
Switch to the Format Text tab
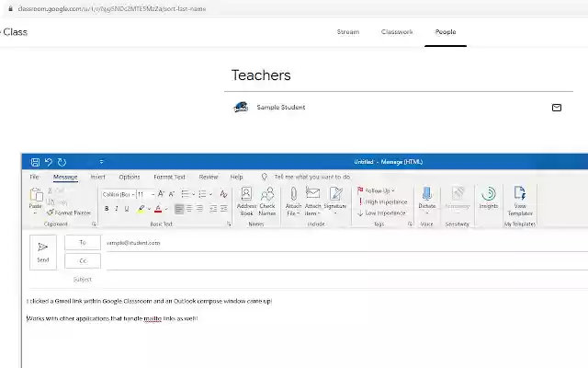(x=169, y=177)
